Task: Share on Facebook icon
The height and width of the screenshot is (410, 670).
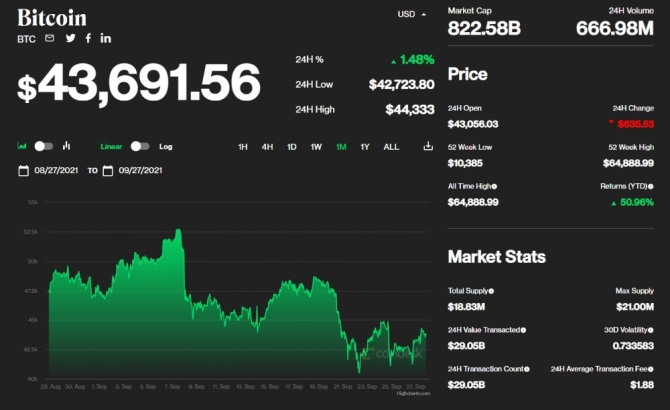Action: click(x=88, y=38)
